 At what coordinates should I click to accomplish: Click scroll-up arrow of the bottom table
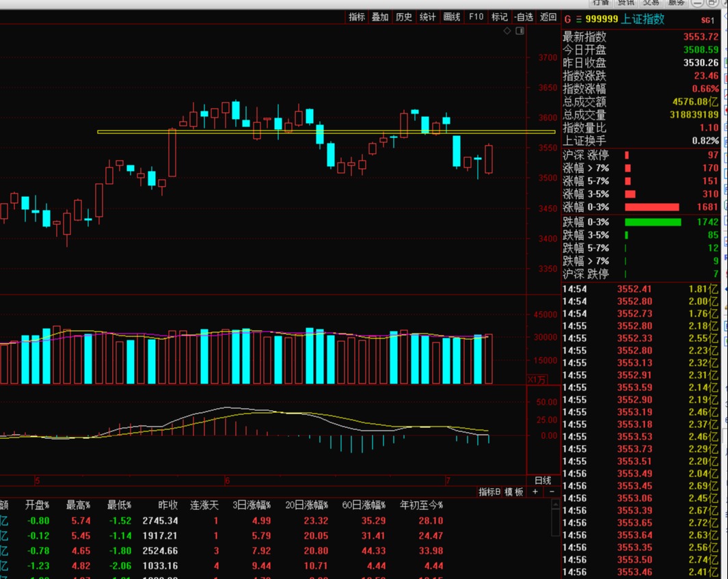point(555,504)
